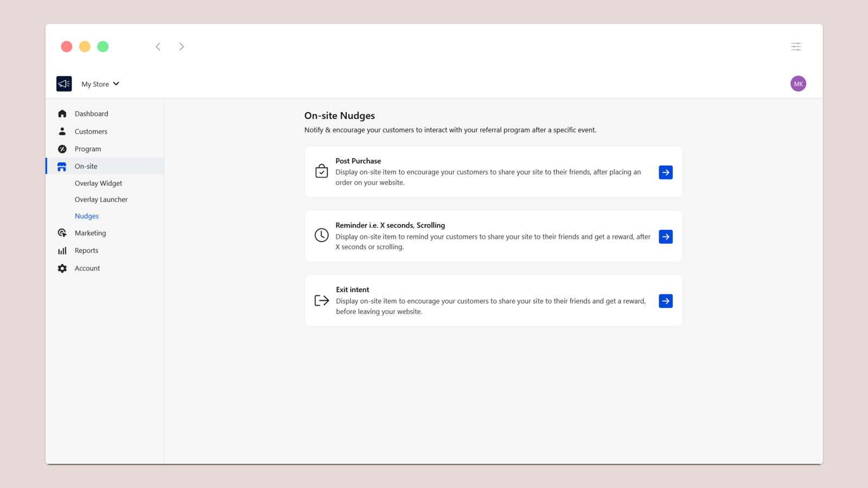
Task: Open the Reports bar chart icon
Action: tap(62, 251)
